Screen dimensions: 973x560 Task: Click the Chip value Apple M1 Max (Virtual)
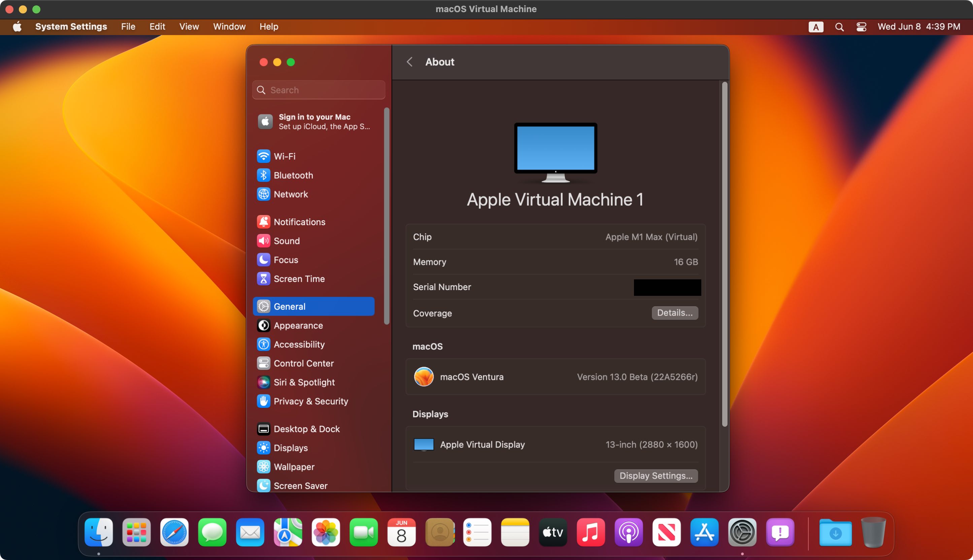pos(651,237)
